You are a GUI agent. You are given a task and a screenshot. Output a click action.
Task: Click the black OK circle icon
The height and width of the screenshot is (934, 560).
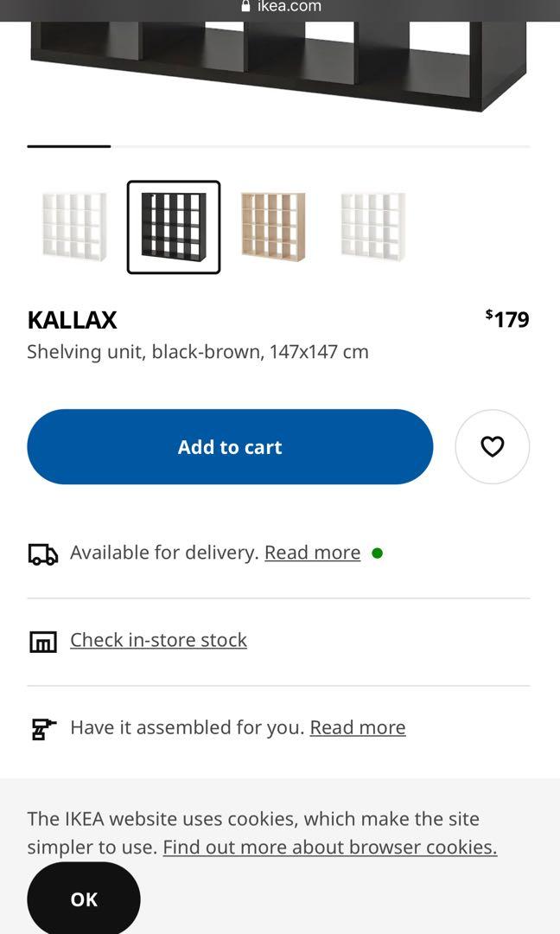83,899
